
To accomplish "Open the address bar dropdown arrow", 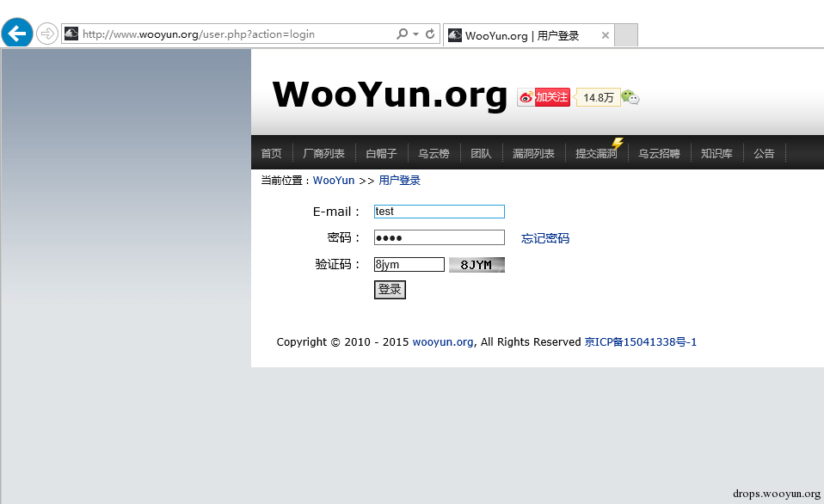I will pyautogui.click(x=415, y=34).
